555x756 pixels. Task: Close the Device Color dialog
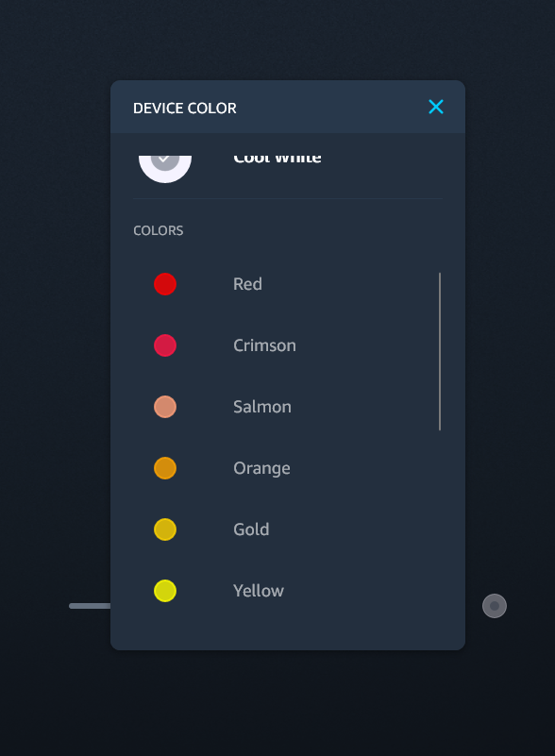[x=436, y=107]
